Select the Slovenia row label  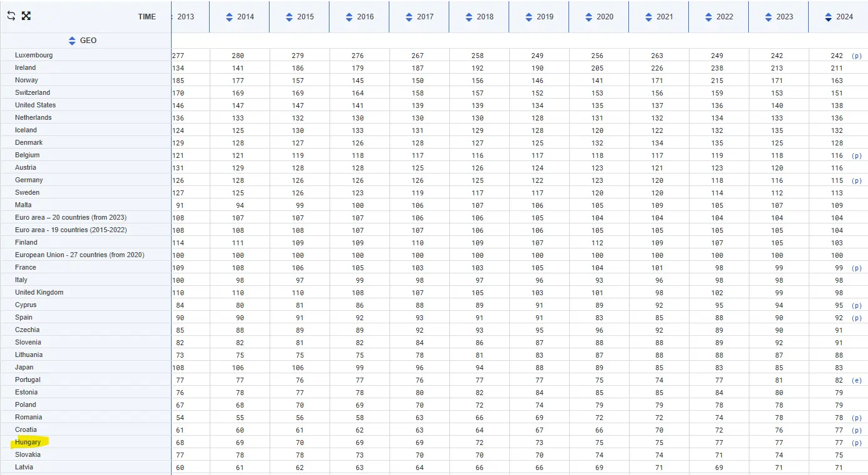coord(28,342)
